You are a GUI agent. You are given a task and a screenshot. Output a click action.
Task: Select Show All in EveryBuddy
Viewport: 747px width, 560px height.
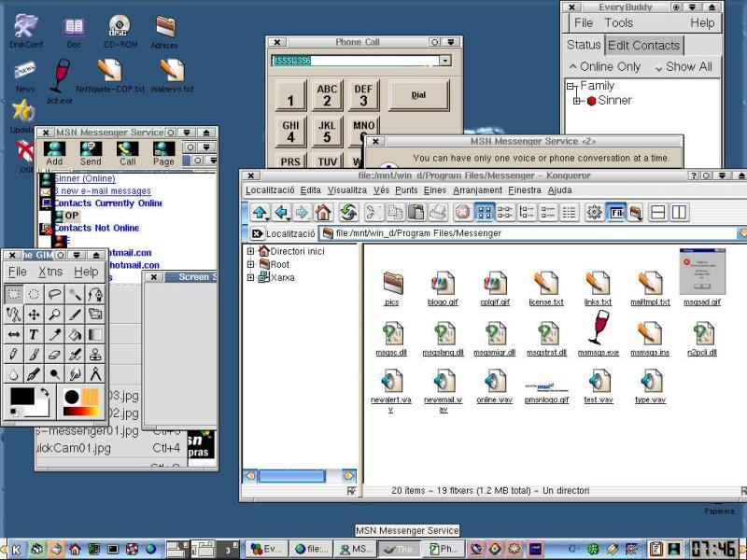tap(684, 66)
